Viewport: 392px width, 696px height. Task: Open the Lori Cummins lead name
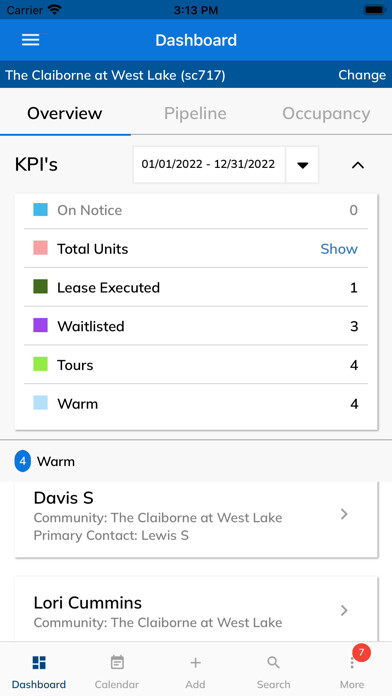(88, 603)
